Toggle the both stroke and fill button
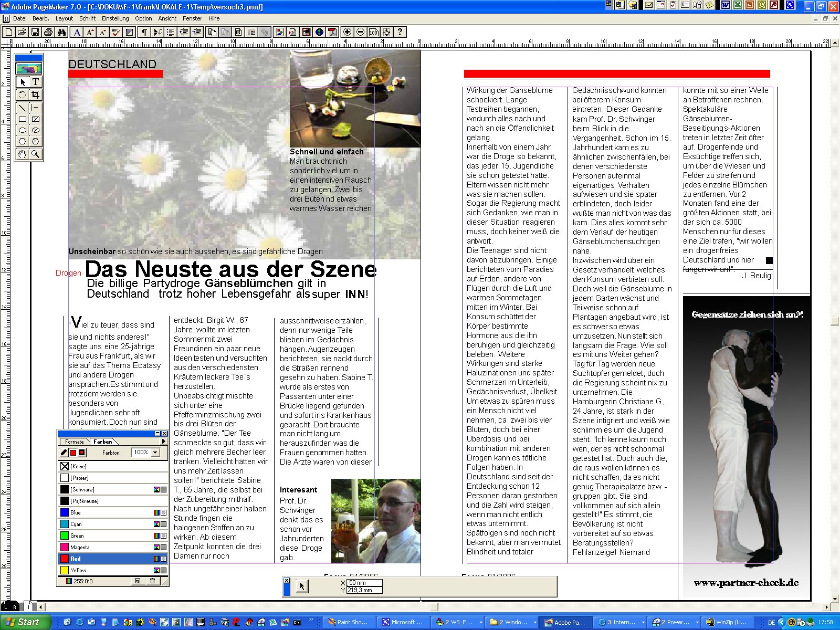This screenshot has width=840, height=630. tap(82, 453)
